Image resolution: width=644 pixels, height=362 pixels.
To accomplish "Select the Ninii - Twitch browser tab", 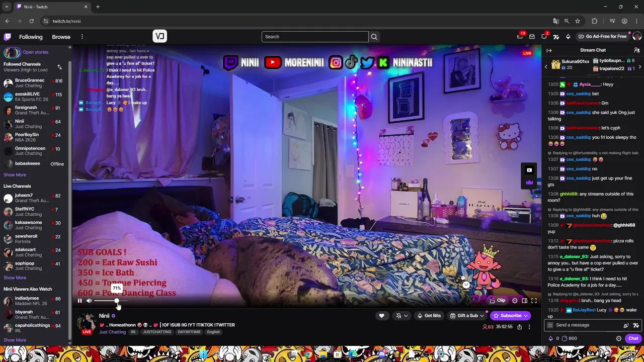I will (x=51, y=7).
